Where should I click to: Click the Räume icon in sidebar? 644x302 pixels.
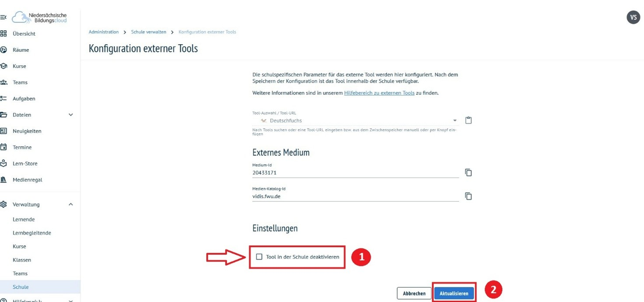[4, 50]
